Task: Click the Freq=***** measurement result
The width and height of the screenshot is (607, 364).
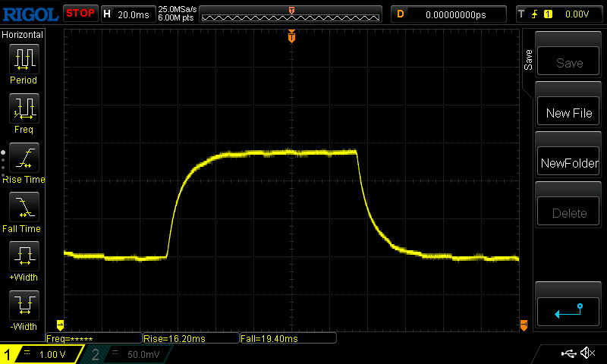Action: pos(94,338)
